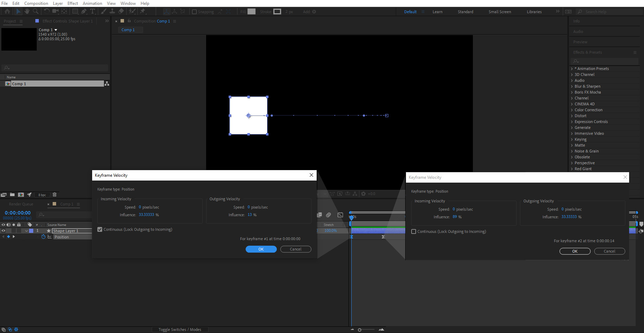Screen dimensions: 644x333
Task: Open the Stroke color swatch
Action: click(277, 11)
